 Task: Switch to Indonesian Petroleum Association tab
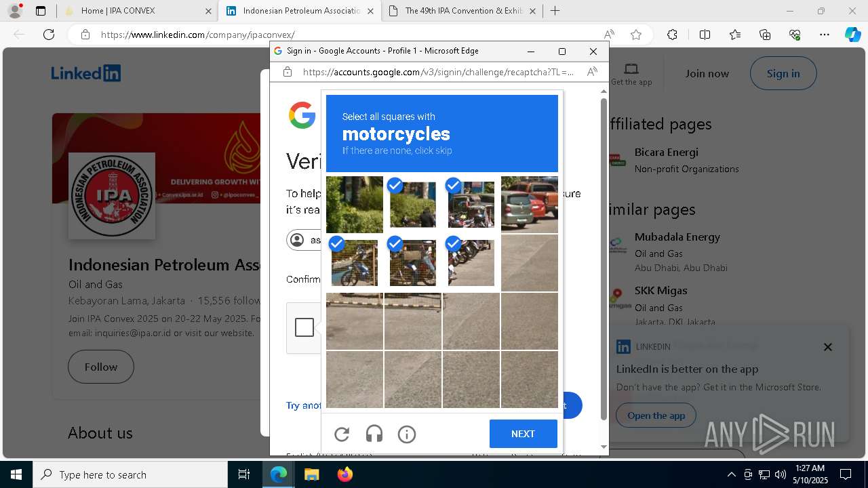[x=301, y=11]
